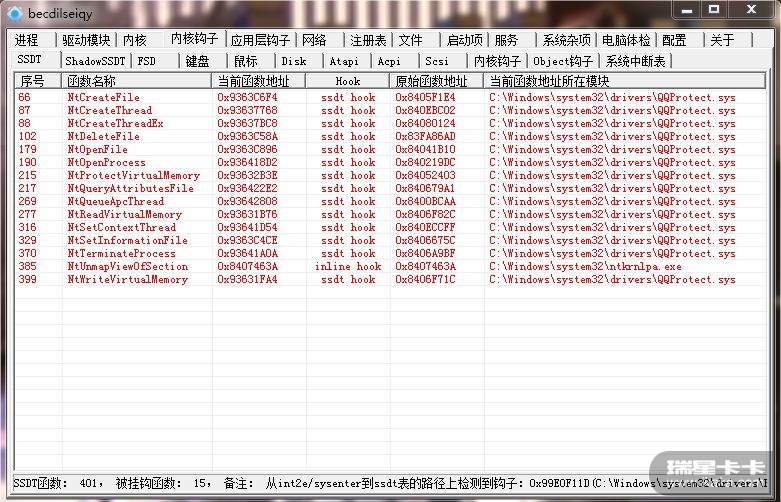Select the NtOpenFile row
Image resolution: width=781 pixels, height=502 pixels.
click(x=390, y=149)
